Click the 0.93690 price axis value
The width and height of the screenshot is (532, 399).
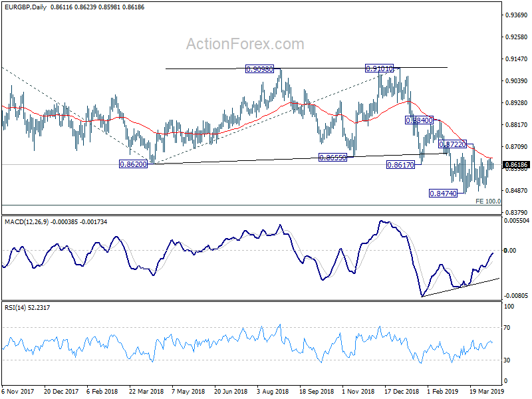click(517, 15)
